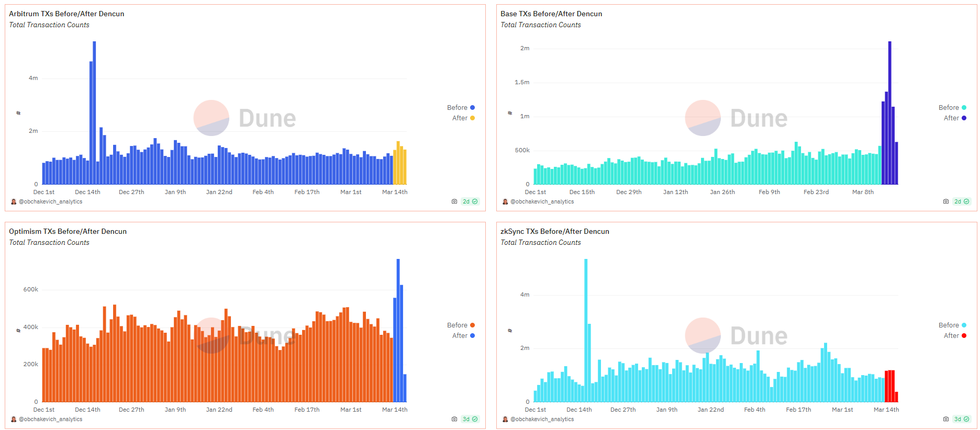The height and width of the screenshot is (430, 980).
Task: Capture the Optimism chart using its camera icon
Action: point(454,419)
